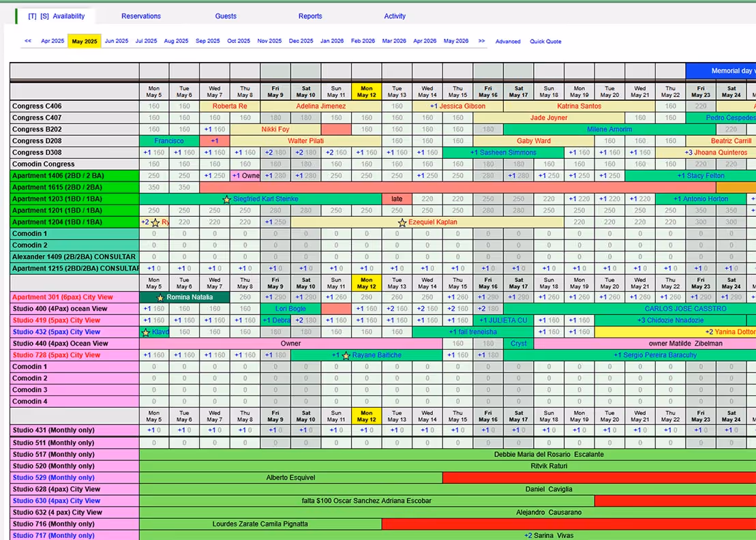Click the << previous months arrow
The width and height of the screenshot is (756, 540).
[28, 41]
